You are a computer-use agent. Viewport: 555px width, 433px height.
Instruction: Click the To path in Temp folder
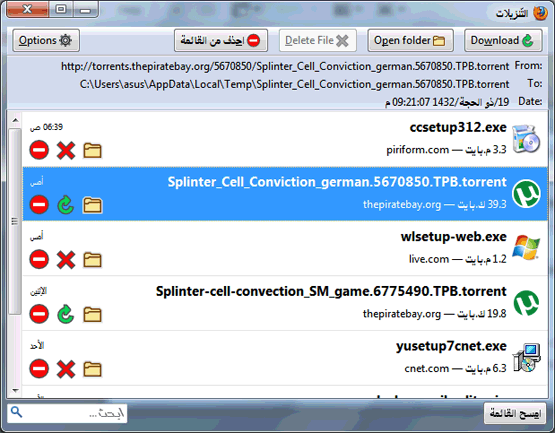(x=294, y=84)
